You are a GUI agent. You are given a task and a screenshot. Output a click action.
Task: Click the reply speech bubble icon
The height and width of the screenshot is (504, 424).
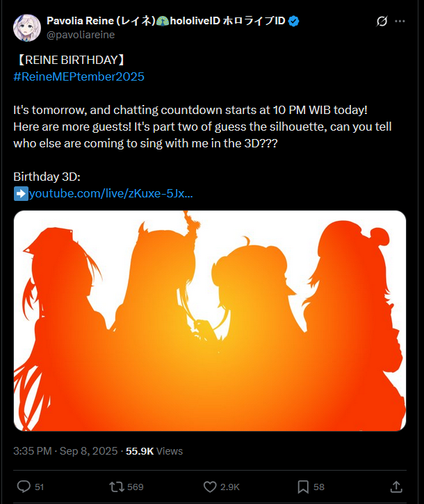(24, 487)
